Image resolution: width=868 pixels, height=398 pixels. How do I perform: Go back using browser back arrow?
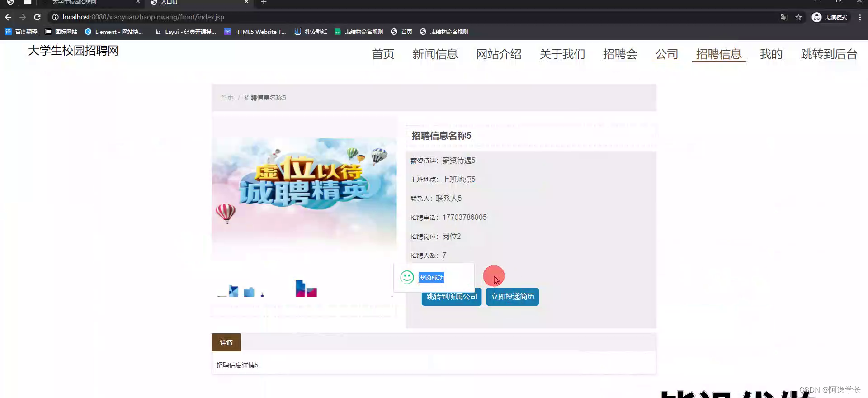click(x=8, y=17)
